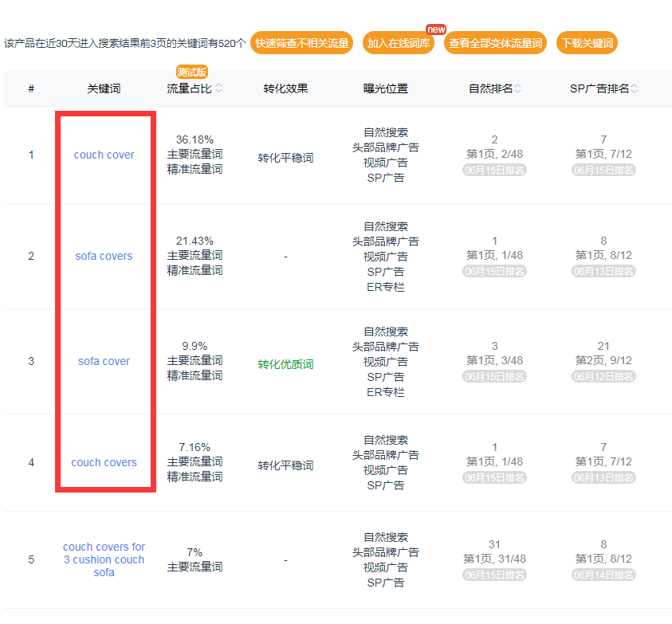Click the 快速筛查不相关流量 button
This screenshot has height=624, width=672.
301,43
